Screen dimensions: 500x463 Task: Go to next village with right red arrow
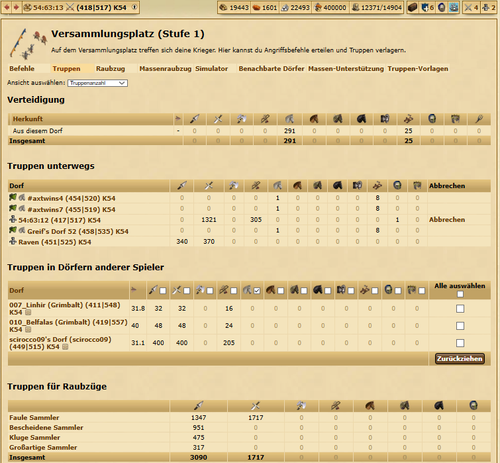15,7
